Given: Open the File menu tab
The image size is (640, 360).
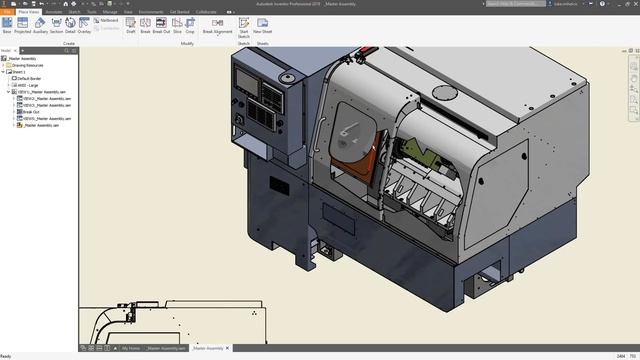Looking at the screenshot, I should [7, 12].
